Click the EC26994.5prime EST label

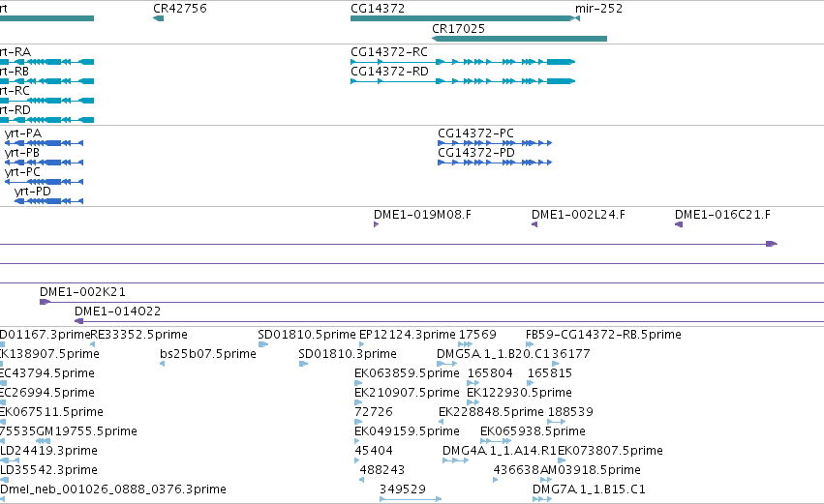(x=47, y=393)
